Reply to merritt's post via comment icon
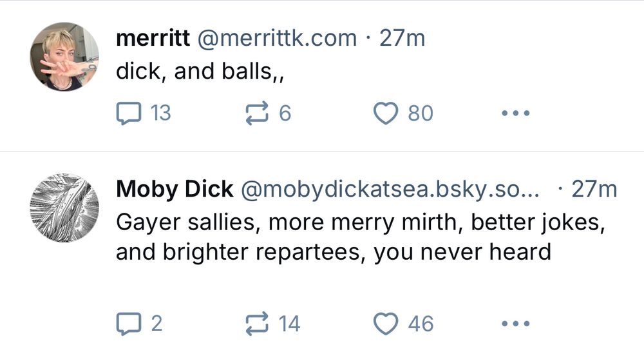This screenshot has height=354, width=644. tap(128, 114)
